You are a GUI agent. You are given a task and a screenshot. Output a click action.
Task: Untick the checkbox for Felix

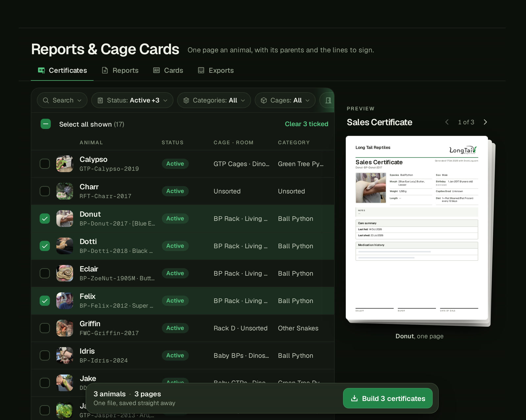tap(45, 301)
